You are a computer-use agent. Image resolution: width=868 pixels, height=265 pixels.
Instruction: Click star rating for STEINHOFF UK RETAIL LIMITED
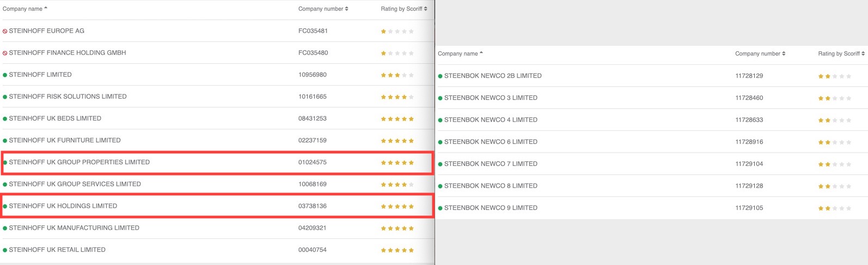397,250
